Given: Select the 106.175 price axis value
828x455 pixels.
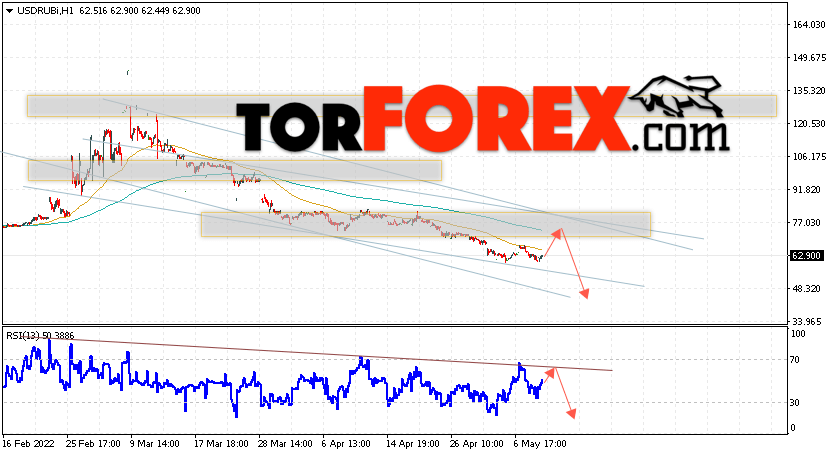Looking at the screenshot, I should click(x=809, y=157).
